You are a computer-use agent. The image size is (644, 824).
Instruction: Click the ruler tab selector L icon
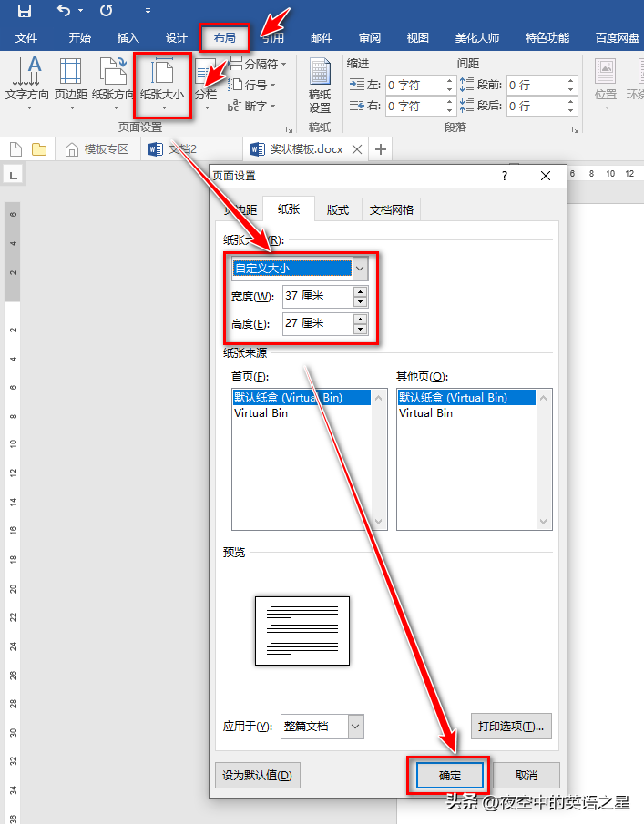point(15,175)
